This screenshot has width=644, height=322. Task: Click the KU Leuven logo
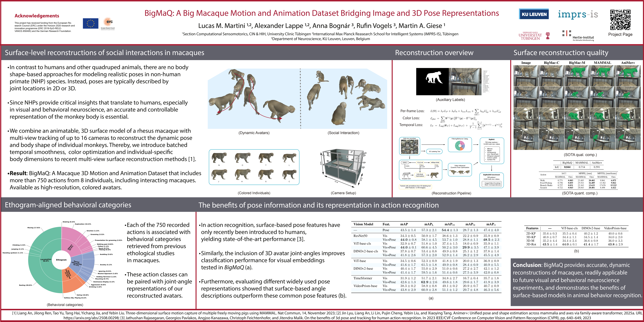[x=534, y=14]
